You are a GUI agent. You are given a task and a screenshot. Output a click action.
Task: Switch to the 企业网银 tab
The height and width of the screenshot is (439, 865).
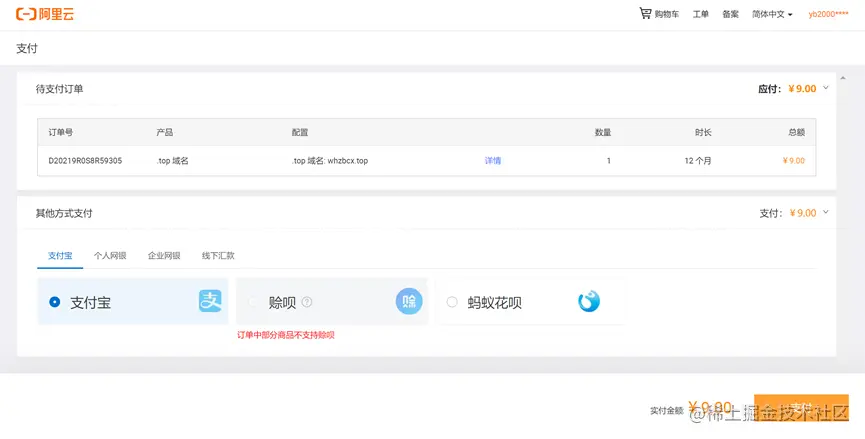[164, 256]
